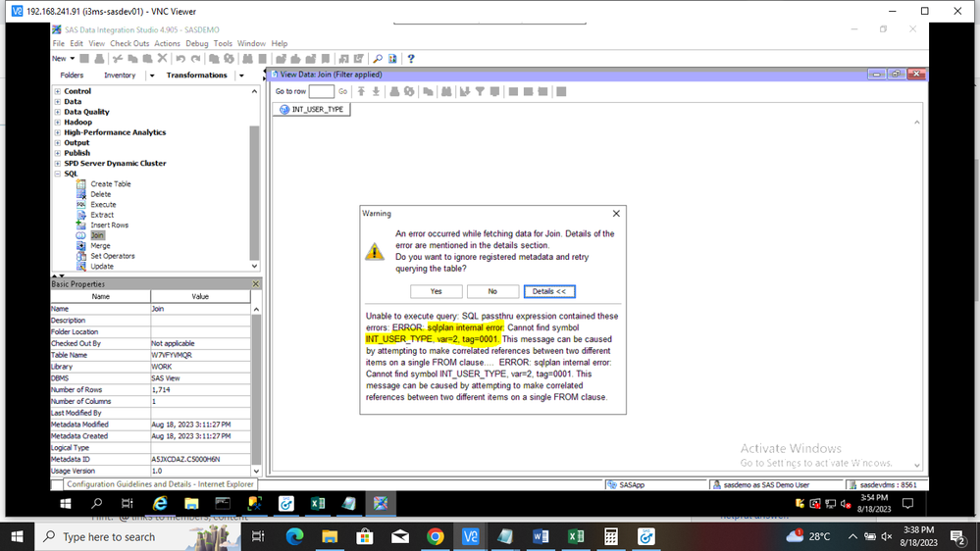Select the Merge transformation in tree

(100, 246)
